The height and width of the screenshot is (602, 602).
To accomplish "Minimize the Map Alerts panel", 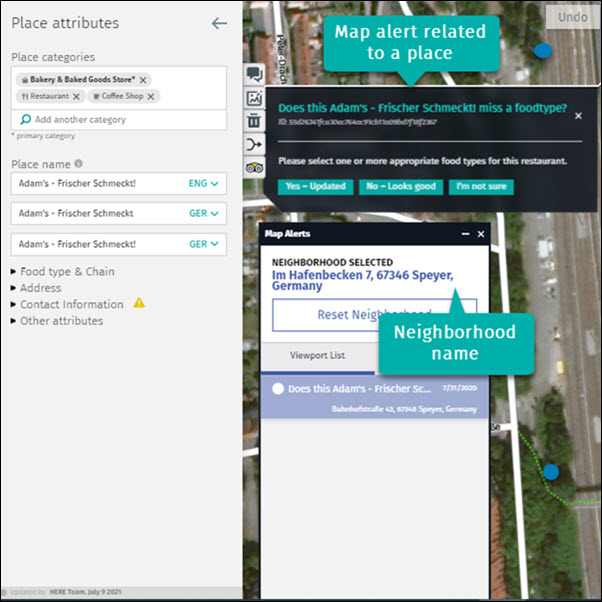I will pyautogui.click(x=465, y=234).
